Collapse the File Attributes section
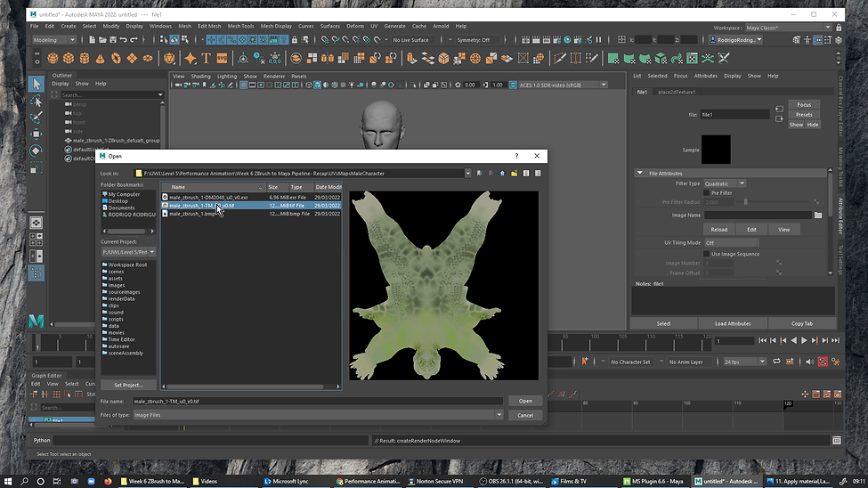 pos(640,174)
